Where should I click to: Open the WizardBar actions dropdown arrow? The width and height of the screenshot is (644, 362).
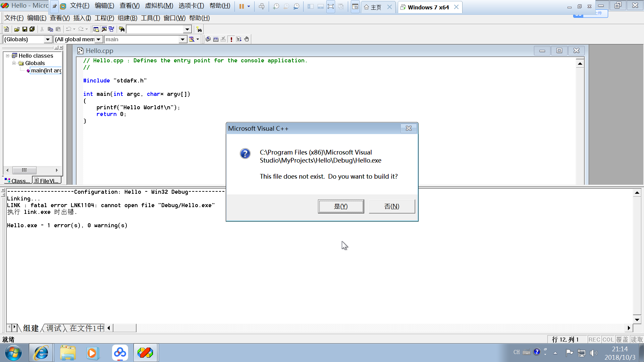tap(198, 39)
